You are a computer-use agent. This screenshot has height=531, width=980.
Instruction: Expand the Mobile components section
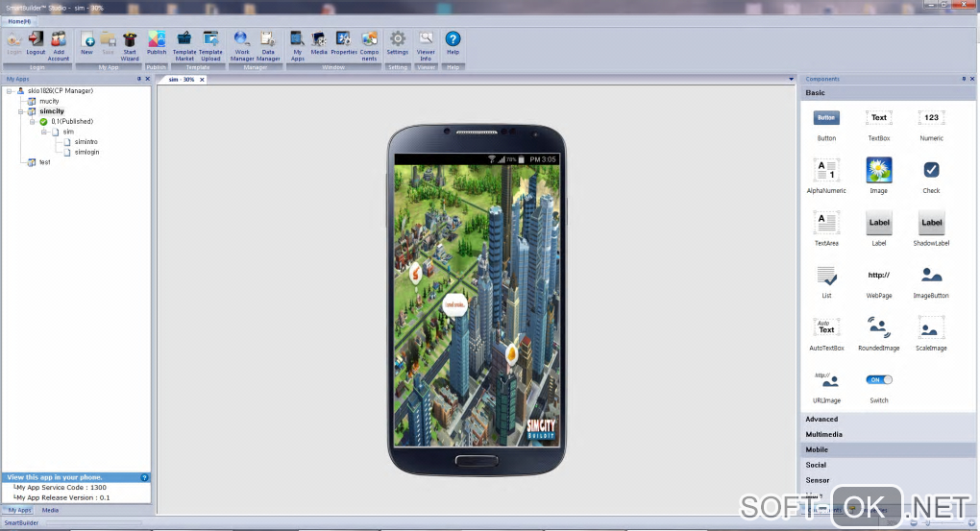(x=888, y=449)
